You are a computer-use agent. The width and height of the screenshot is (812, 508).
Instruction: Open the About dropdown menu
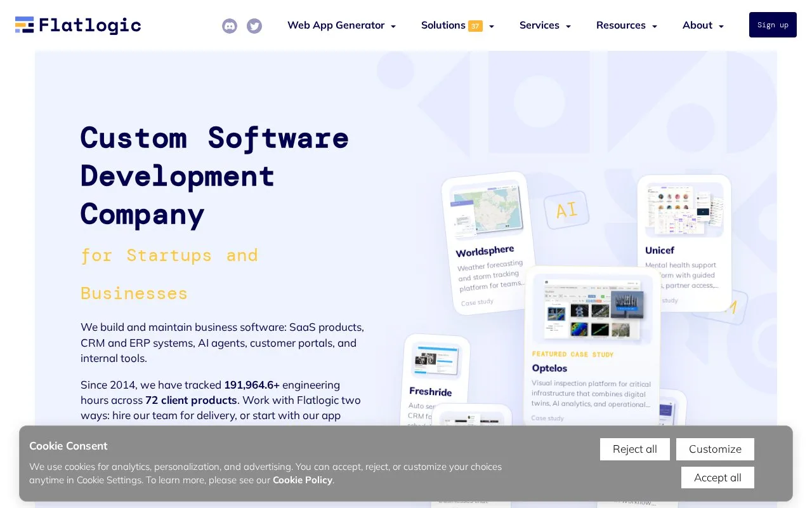point(703,25)
